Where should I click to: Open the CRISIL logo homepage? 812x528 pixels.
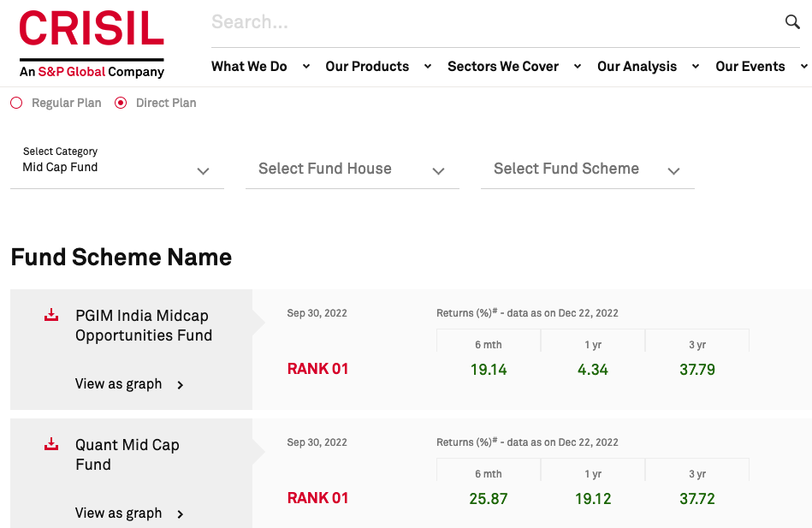[x=92, y=44]
